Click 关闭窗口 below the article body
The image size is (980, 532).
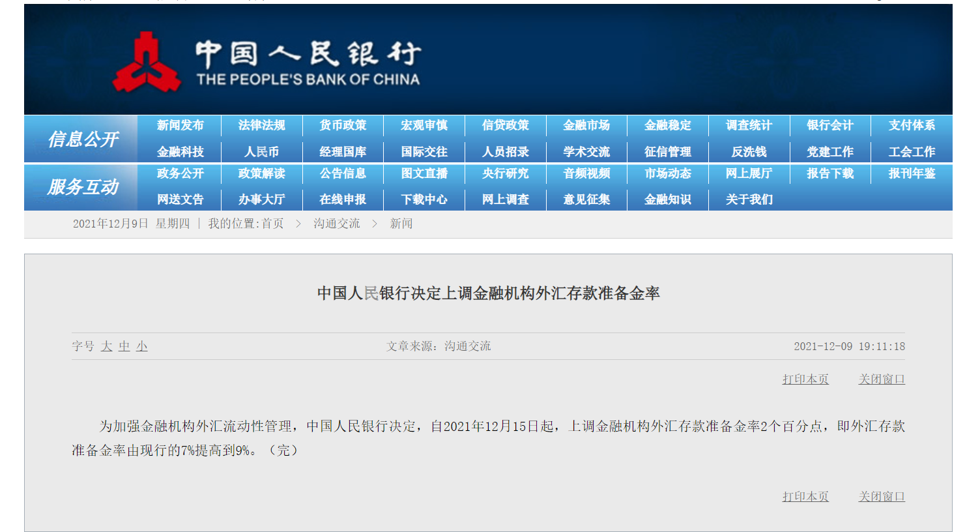click(882, 497)
